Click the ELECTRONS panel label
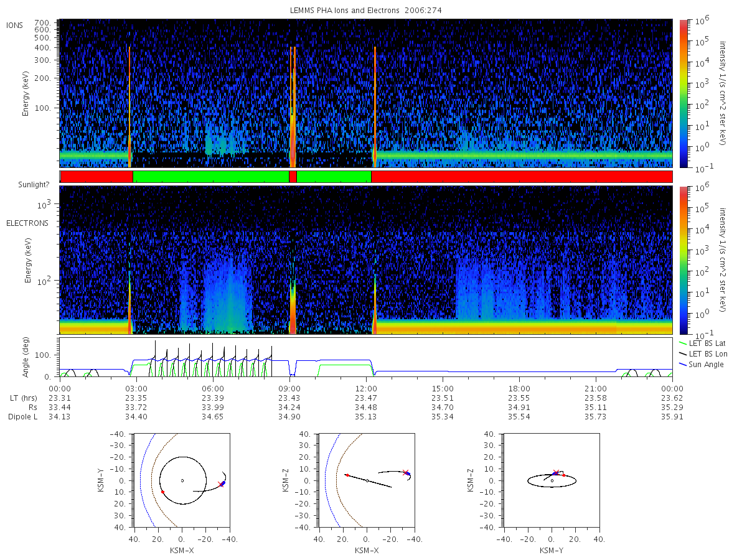This screenshot has width=747, height=560. pos(27,223)
